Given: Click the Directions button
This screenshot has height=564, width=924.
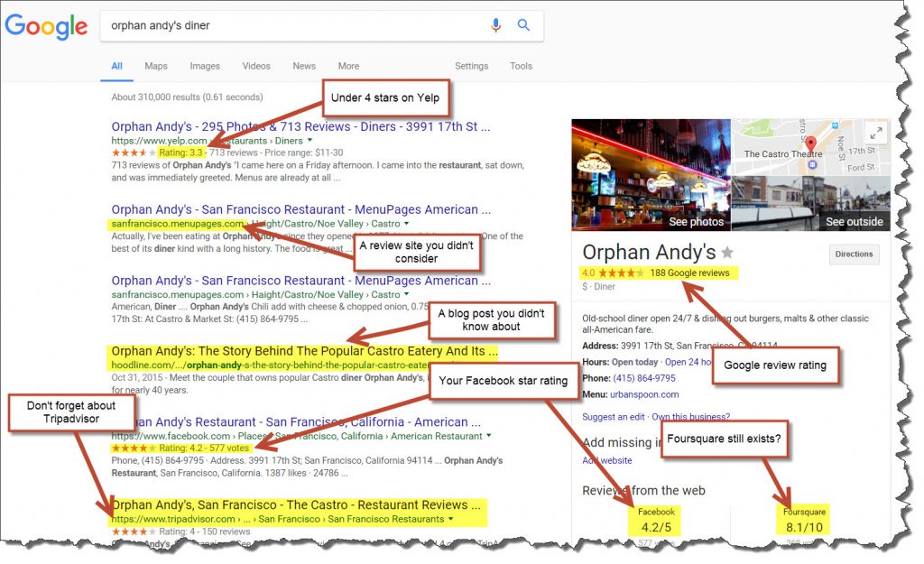Looking at the screenshot, I should (854, 254).
